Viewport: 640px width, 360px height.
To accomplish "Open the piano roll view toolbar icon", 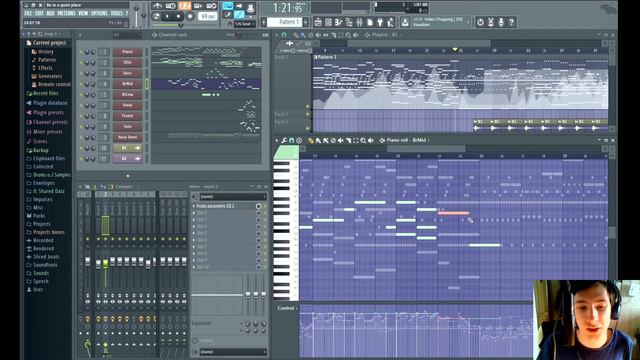I will coord(338,22).
